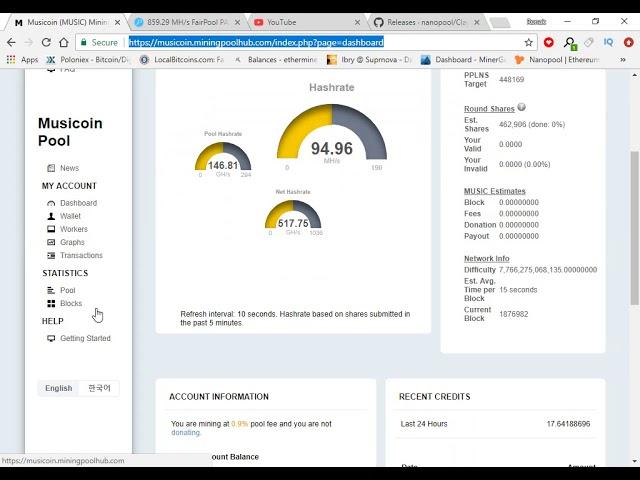Viewport: 640px width, 480px height.
Task: Open Balances - ethermine bookmark
Action: point(276,60)
